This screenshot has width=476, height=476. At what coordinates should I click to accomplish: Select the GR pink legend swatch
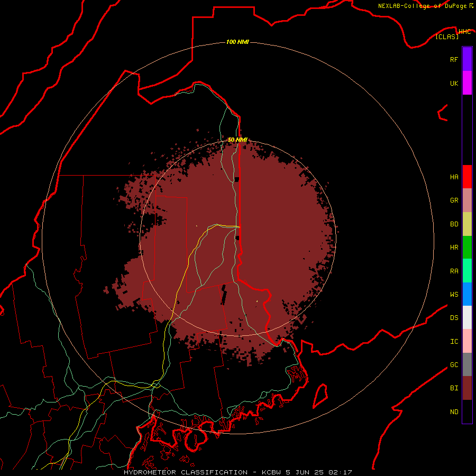pos(467,200)
